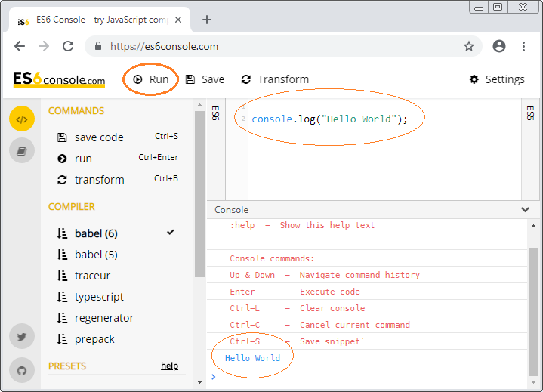Choose the transform command (Ctrl+B)
This screenshot has width=543, height=392.
(117, 179)
